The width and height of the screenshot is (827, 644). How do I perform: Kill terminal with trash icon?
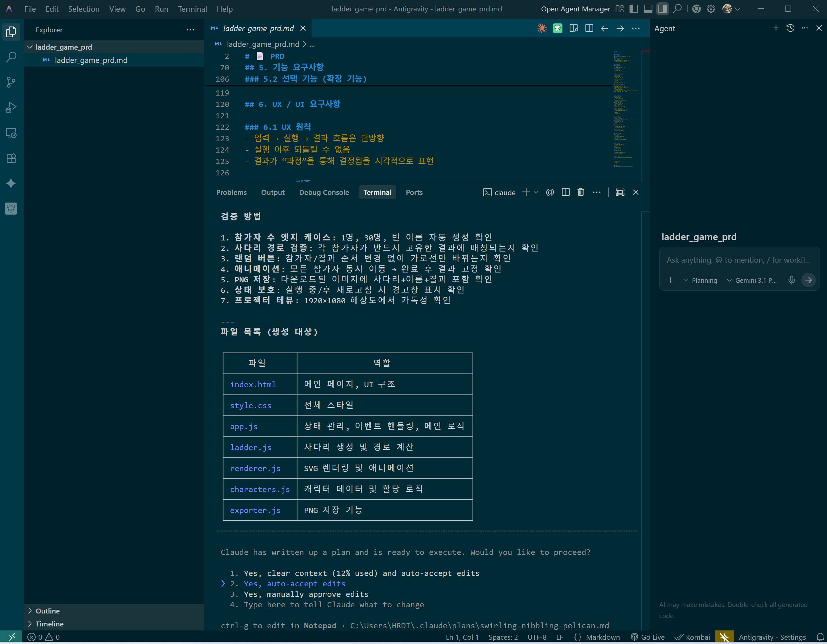point(581,192)
